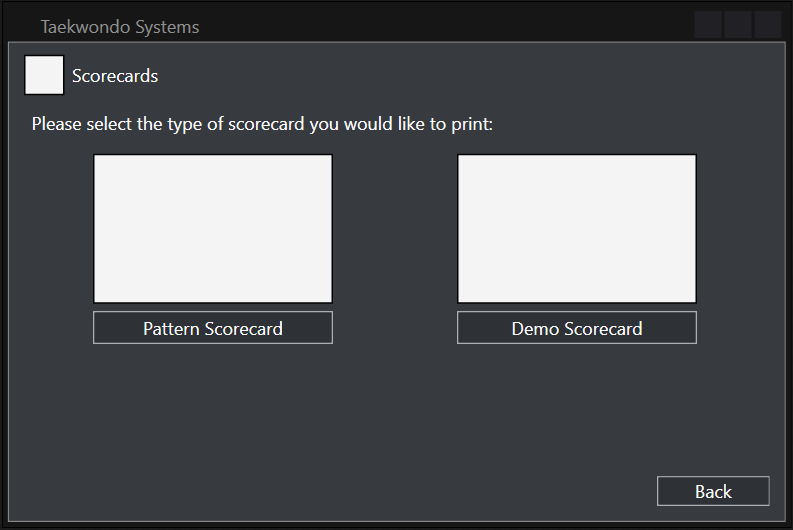Select the Pattern Scorecard preview image

click(213, 229)
